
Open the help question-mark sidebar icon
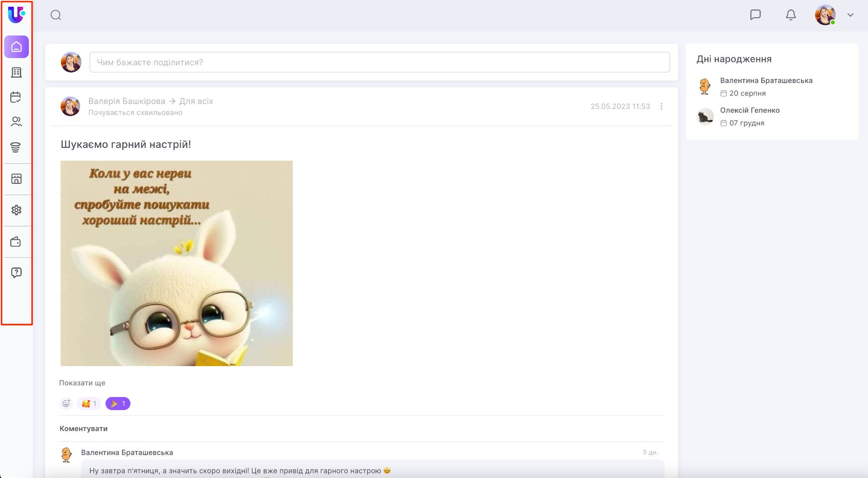point(16,272)
